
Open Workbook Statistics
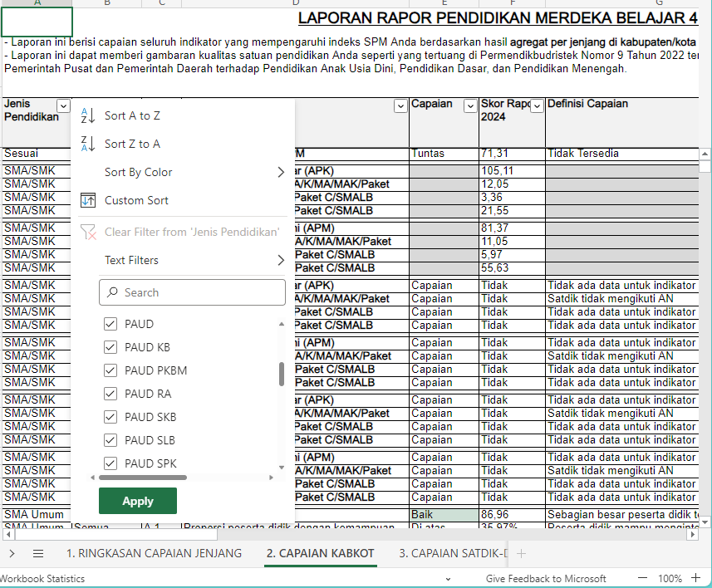[x=42, y=579]
